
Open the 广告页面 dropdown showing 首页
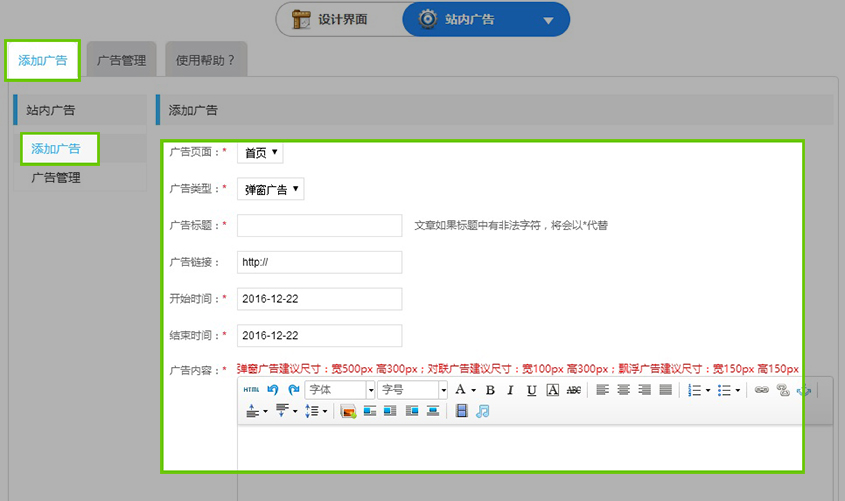260,153
